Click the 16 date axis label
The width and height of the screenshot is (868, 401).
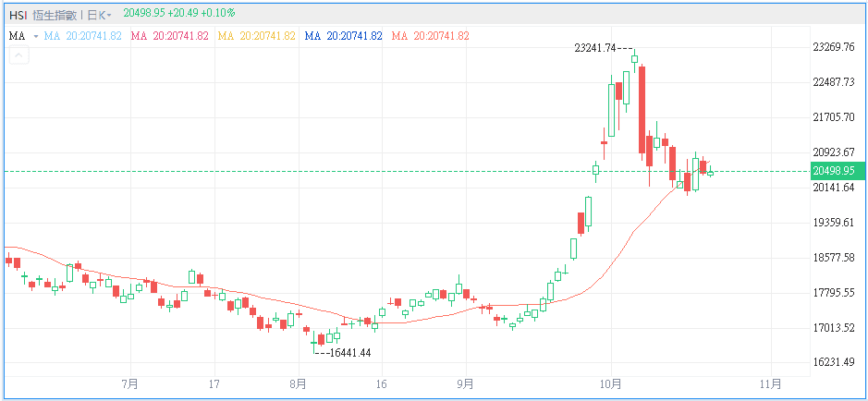point(382,383)
